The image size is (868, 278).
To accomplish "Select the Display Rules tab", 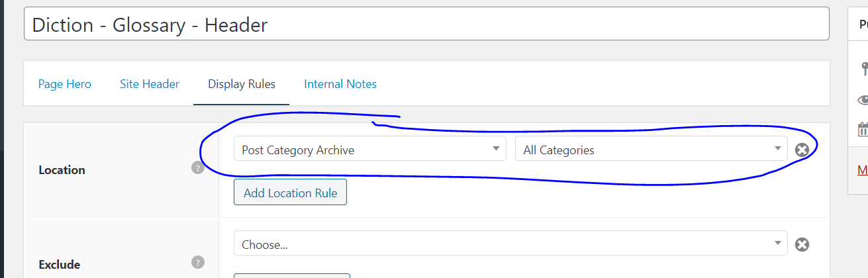I will coord(242,84).
